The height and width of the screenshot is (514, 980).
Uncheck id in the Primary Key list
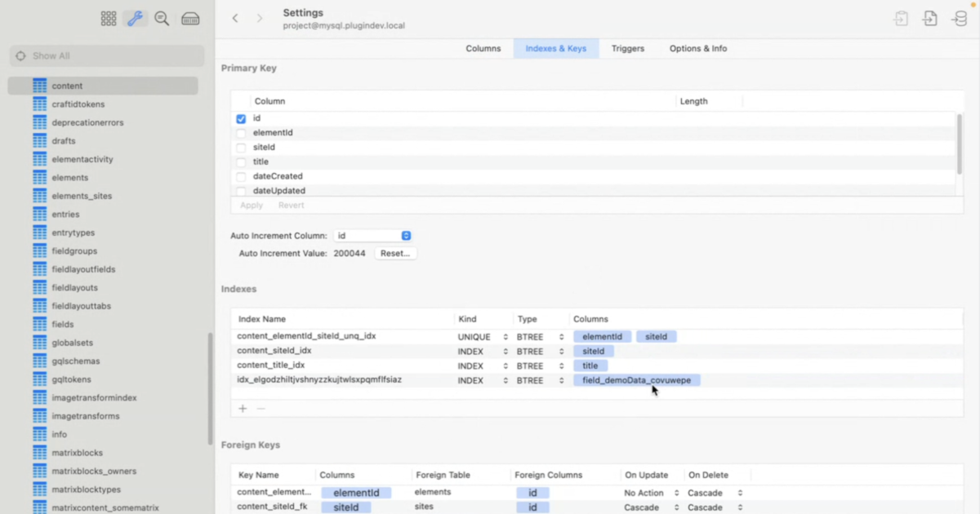(x=241, y=118)
